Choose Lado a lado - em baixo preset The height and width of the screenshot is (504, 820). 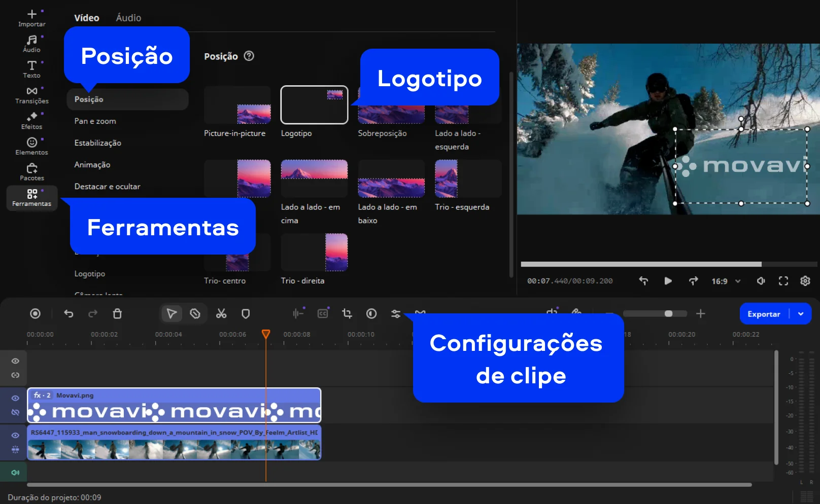(391, 178)
